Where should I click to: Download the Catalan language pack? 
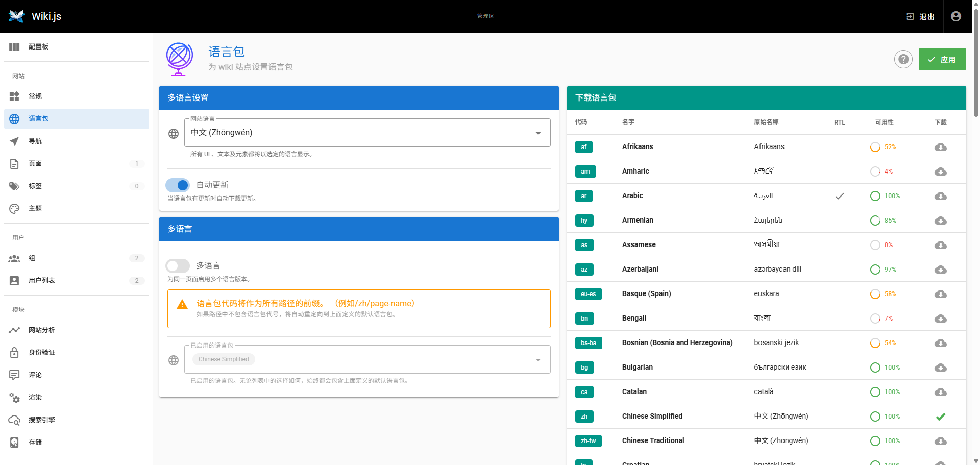[941, 392]
